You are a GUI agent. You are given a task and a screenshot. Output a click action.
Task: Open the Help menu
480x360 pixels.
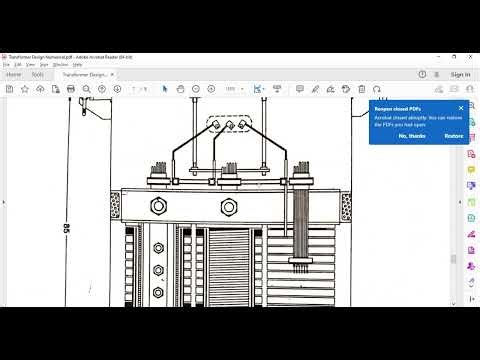point(77,65)
